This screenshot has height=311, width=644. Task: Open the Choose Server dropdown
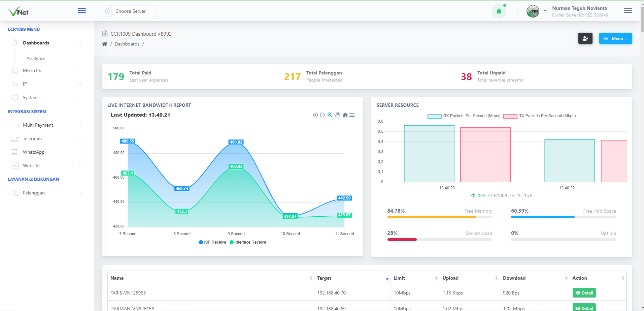pyautogui.click(x=132, y=11)
